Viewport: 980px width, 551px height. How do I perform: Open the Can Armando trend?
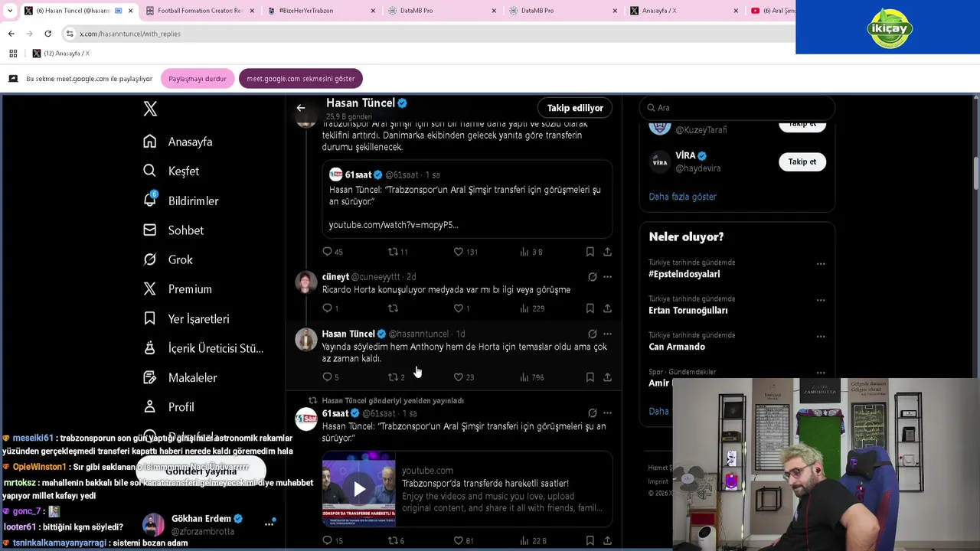point(677,347)
